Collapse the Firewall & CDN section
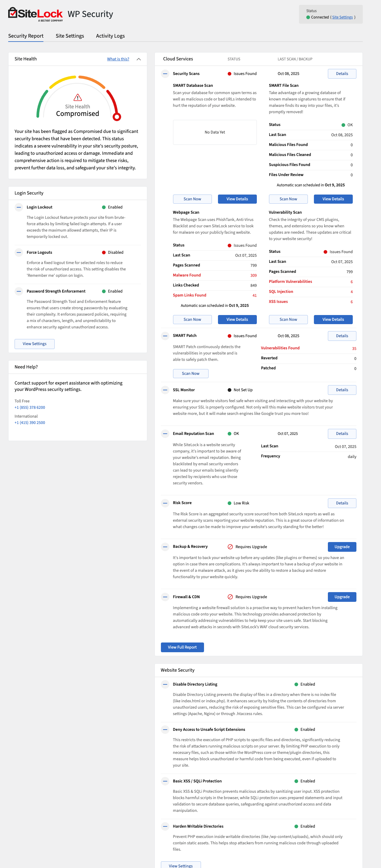Viewport: 381px width, 868px height. point(165,597)
